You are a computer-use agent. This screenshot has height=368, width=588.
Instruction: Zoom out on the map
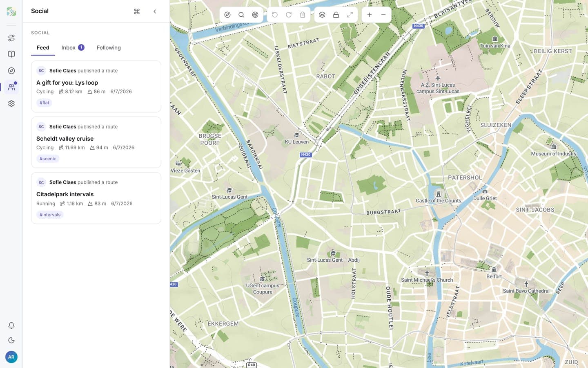click(383, 15)
